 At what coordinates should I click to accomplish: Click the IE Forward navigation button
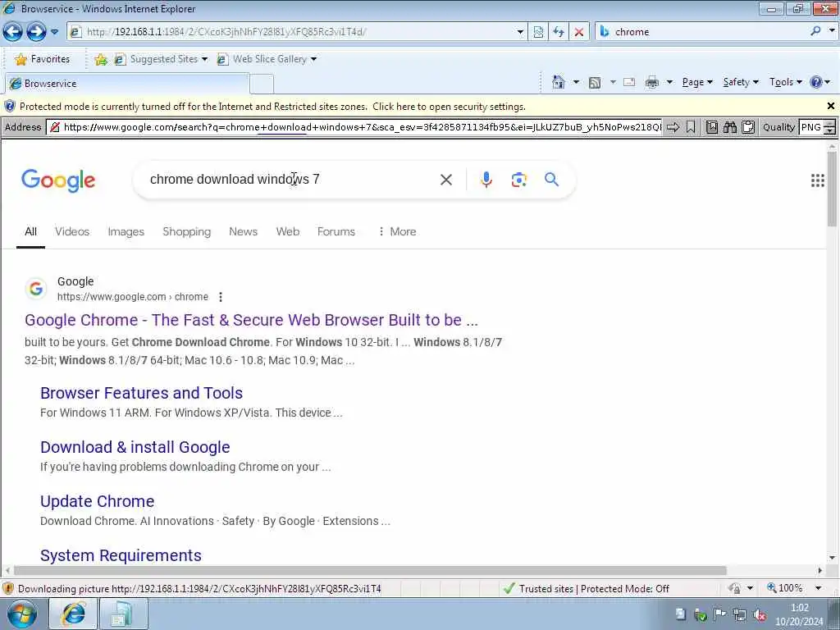[36, 32]
